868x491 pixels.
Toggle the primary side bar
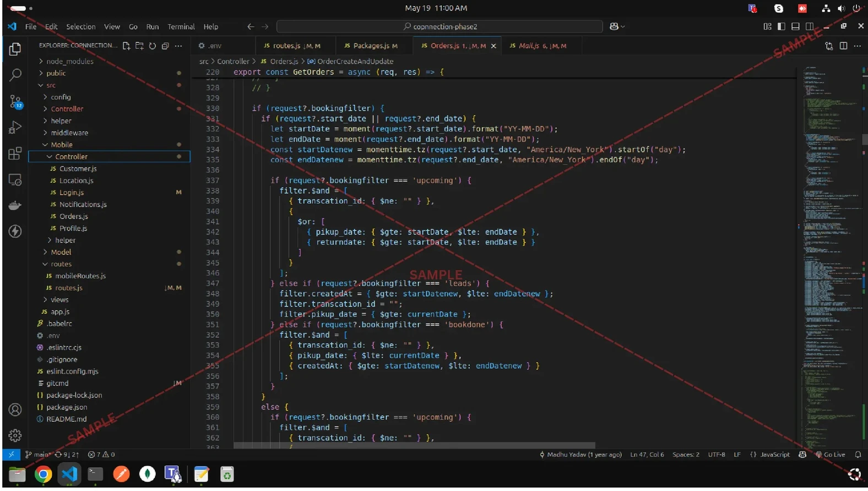pyautogui.click(x=781, y=26)
